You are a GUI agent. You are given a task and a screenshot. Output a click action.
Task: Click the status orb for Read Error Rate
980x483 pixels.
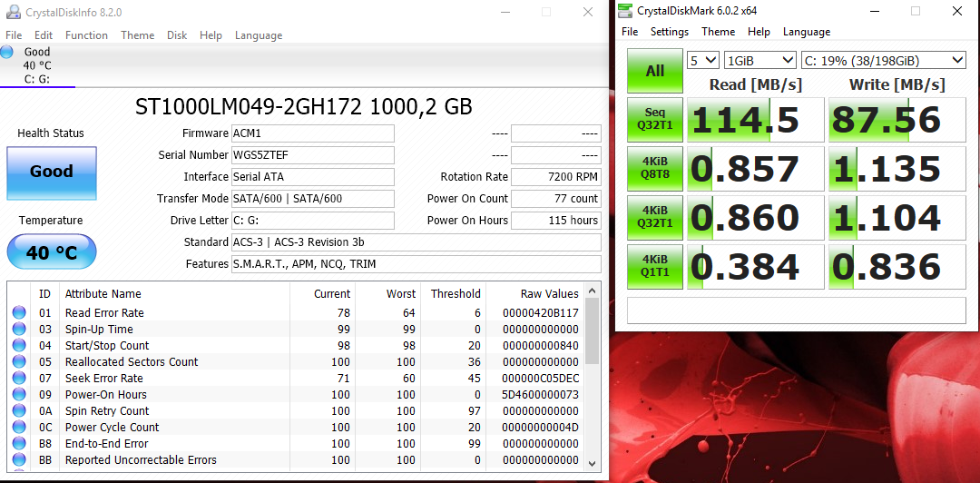pyautogui.click(x=19, y=313)
